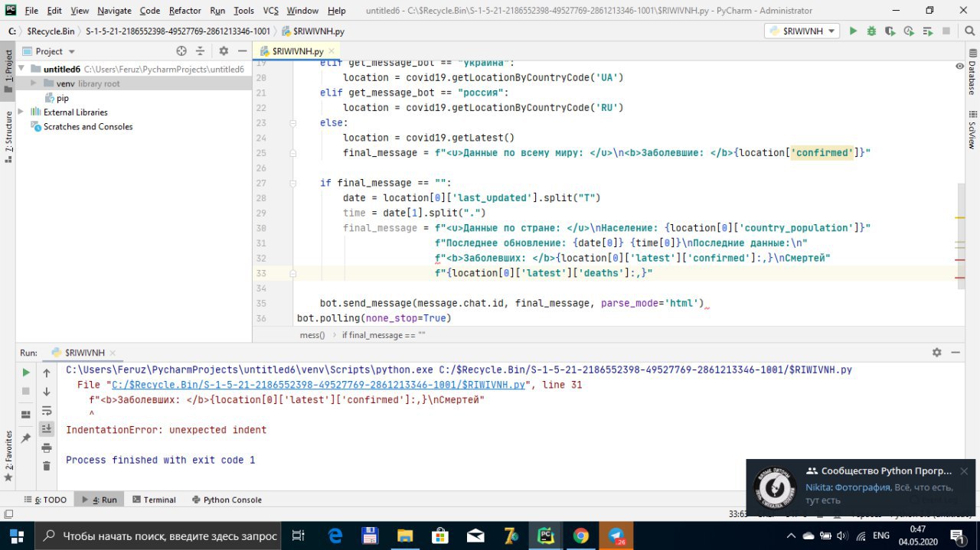
Task: Open Project panel settings gear
Action: (224, 51)
